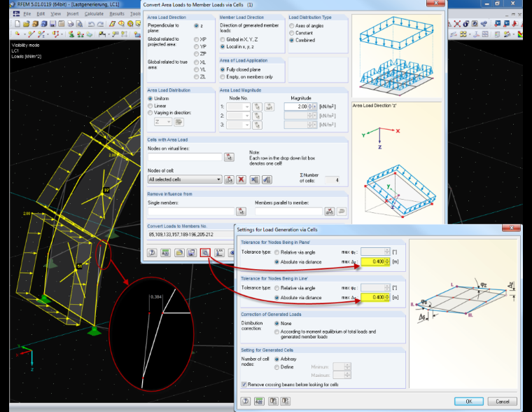This screenshot has width=532, height=412.
Task: Open the Calculate menu
Action: (94, 13)
